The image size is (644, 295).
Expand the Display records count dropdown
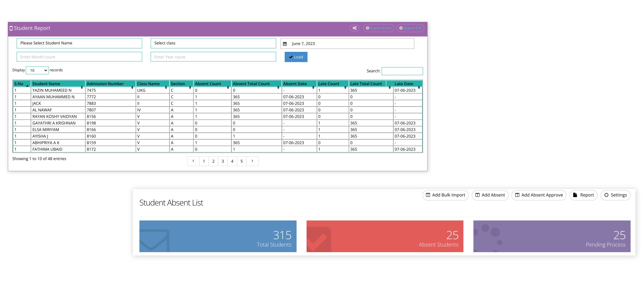point(37,71)
